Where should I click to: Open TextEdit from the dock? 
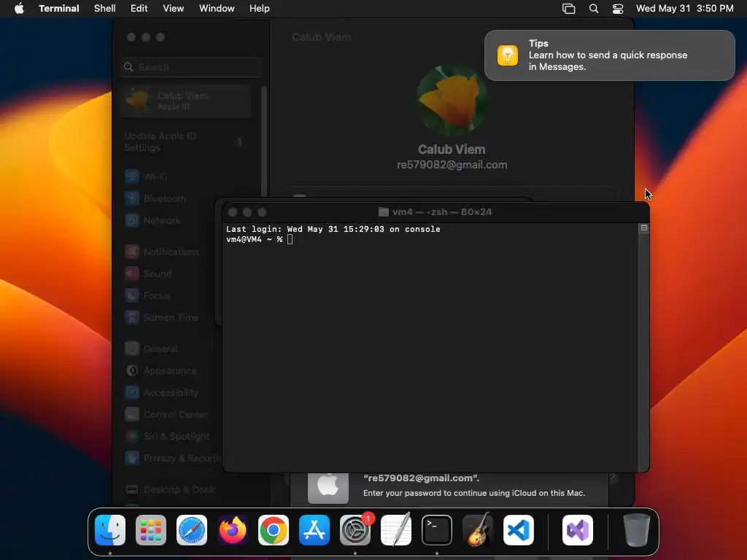396,530
